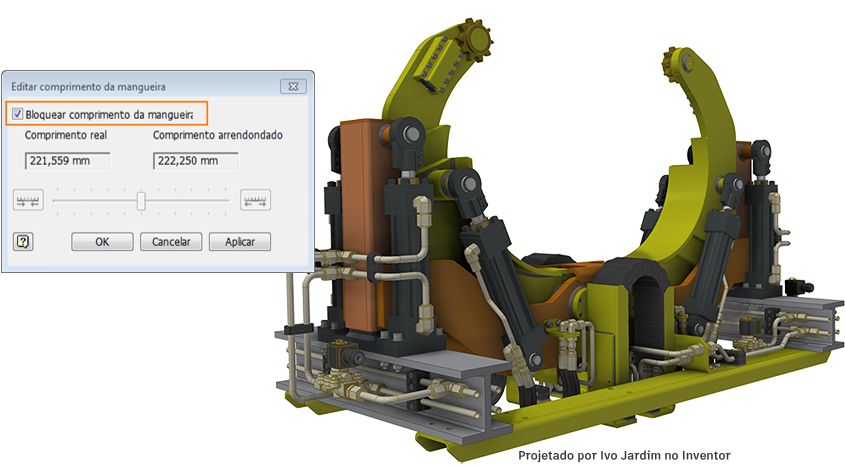845x466 pixels.
Task: Click the Editar comprimento da mangueira title
Action: pyautogui.click(x=88, y=87)
